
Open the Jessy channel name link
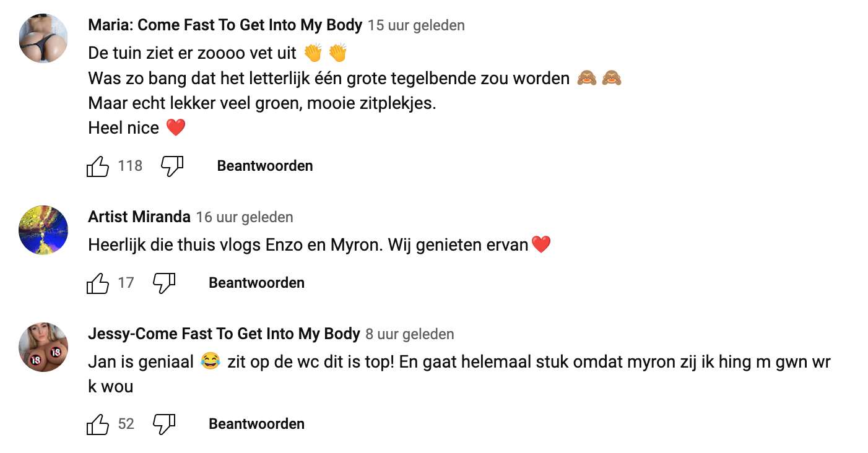click(x=224, y=334)
